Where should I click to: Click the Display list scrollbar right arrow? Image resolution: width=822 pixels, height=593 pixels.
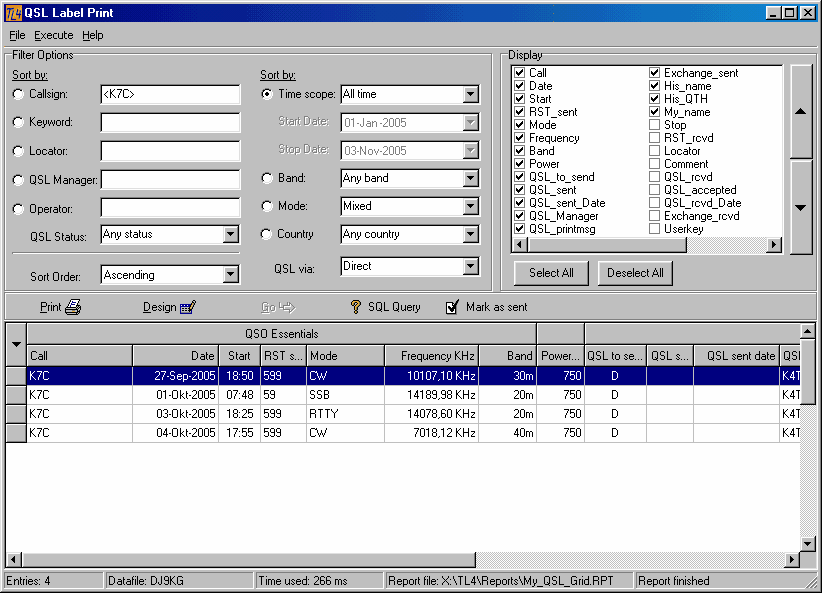tap(774, 245)
